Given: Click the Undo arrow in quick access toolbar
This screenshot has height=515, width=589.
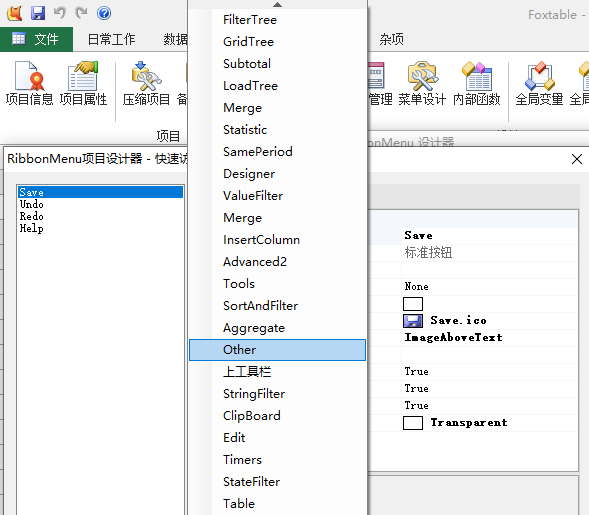Looking at the screenshot, I should pyautogui.click(x=59, y=13).
